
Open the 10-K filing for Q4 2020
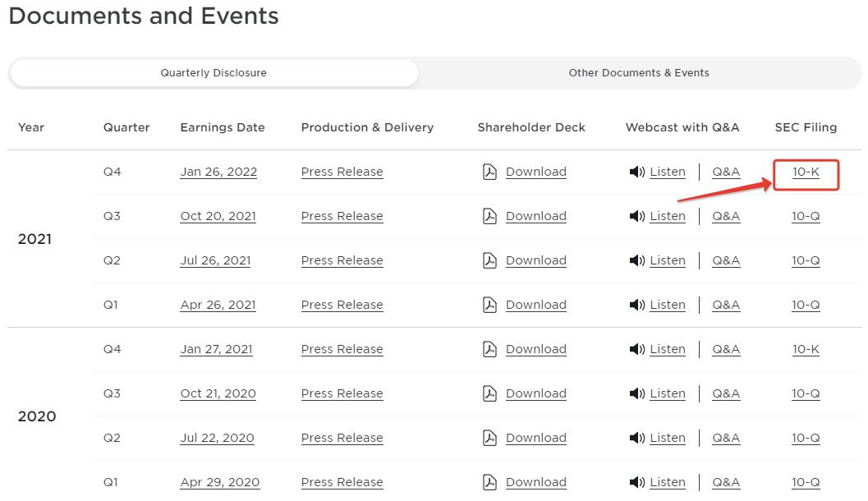pos(806,349)
